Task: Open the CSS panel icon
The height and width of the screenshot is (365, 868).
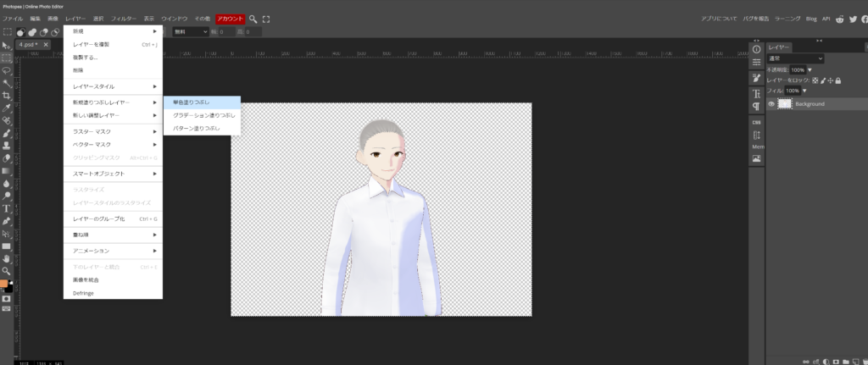Action: click(756, 122)
